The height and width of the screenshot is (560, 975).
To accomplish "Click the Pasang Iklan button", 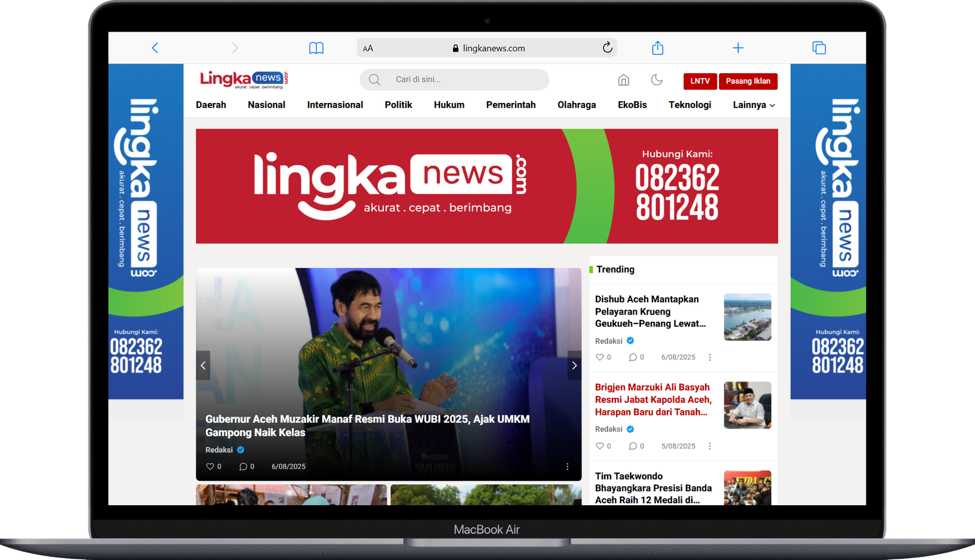I will [748, 81].
